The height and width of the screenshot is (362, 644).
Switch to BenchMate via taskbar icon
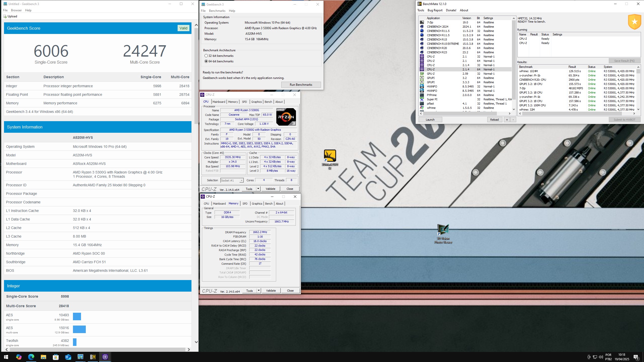[93, 357]
